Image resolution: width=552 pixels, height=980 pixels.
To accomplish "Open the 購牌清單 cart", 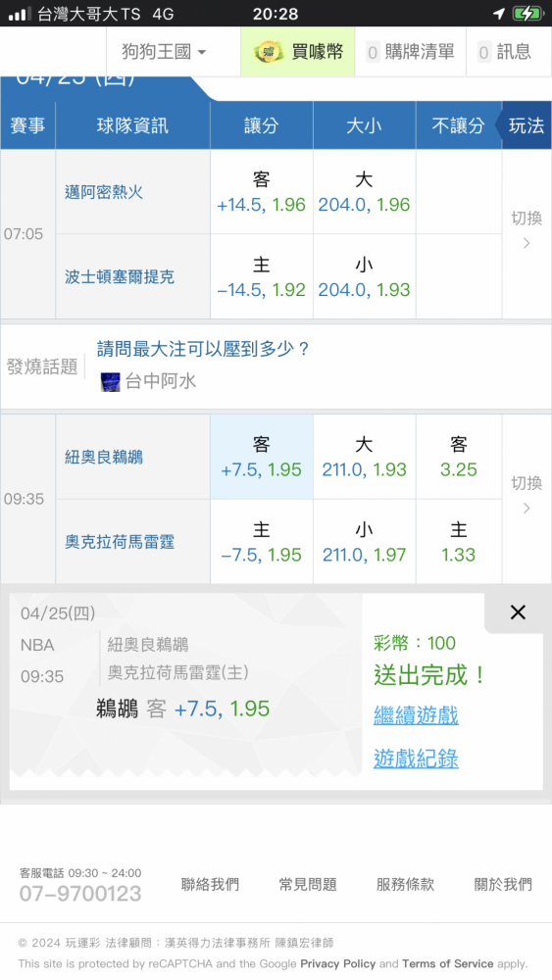I will pos(410,52).
